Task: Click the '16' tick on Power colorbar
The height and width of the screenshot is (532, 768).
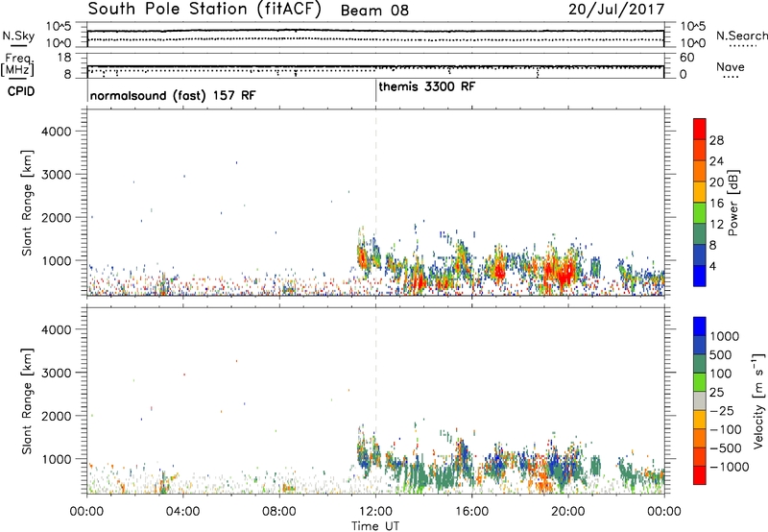Action: [716, 204]
